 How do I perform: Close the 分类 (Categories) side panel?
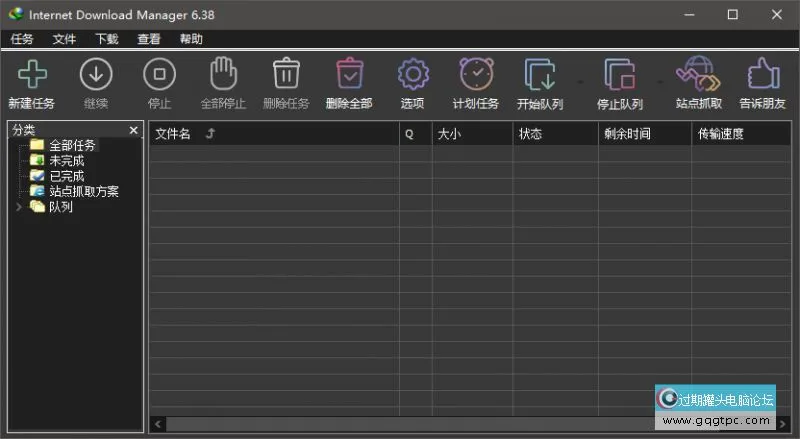click(134, 130)
